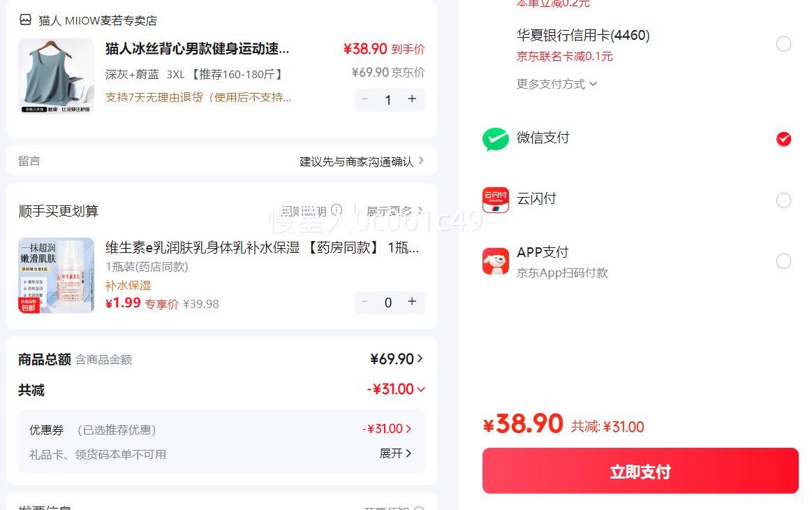The width and height of the screenshot is (812, 510).
Task: Select 华夏银行信用卡(4460) payment option
Action: (x=783, y=44)
